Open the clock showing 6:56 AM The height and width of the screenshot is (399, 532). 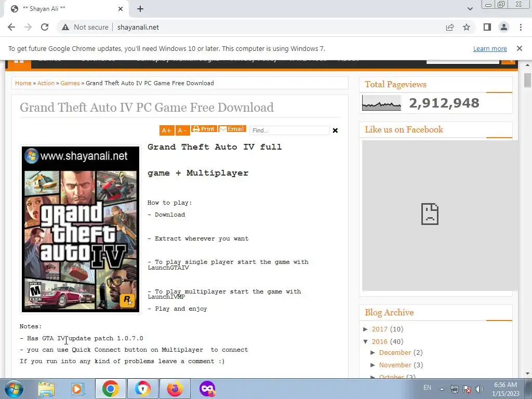point(506,389)
